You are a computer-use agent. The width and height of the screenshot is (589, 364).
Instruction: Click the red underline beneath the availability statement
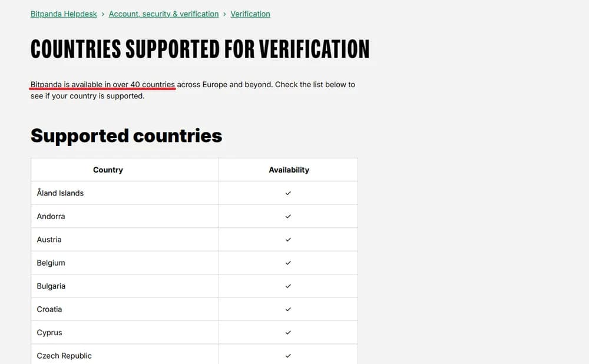102,90
